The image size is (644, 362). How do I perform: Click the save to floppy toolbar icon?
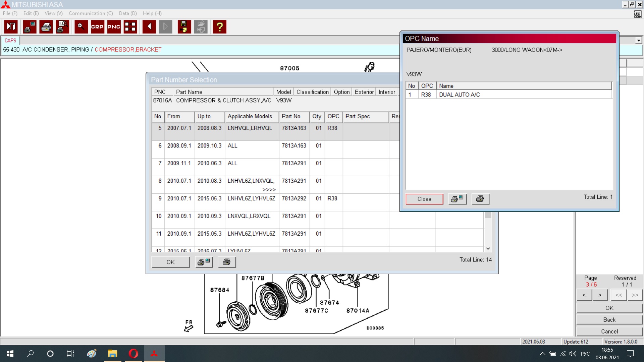coord(184,27)
